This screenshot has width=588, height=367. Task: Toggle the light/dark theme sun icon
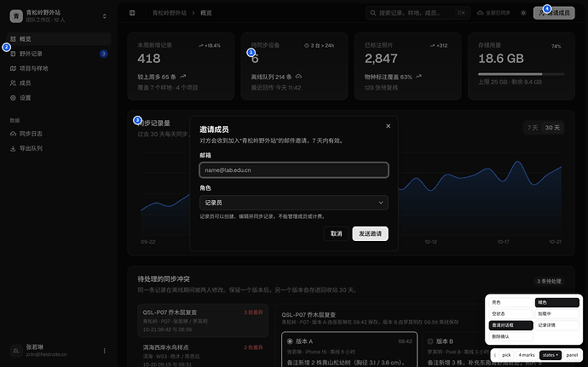(x=523, y=13)
